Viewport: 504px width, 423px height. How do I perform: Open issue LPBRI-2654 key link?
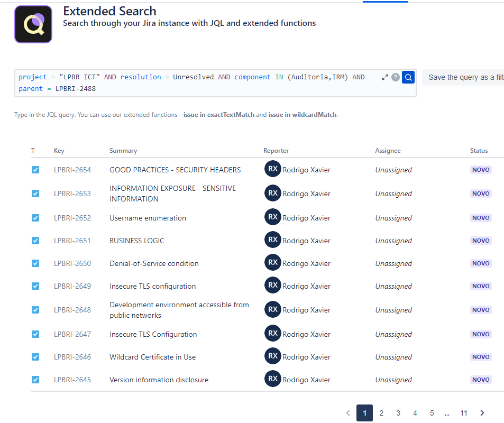coord(72,170)
